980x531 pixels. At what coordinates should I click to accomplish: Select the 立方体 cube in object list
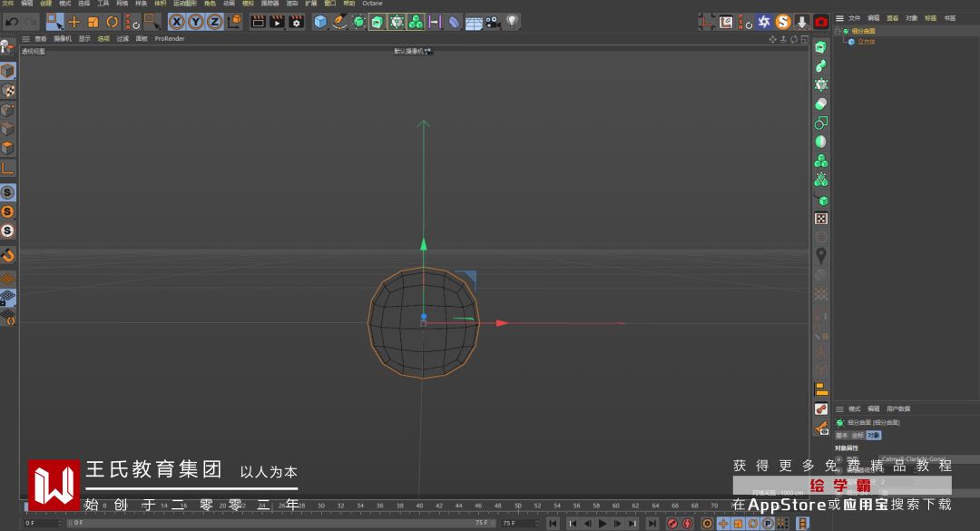(x=867, y=42)
